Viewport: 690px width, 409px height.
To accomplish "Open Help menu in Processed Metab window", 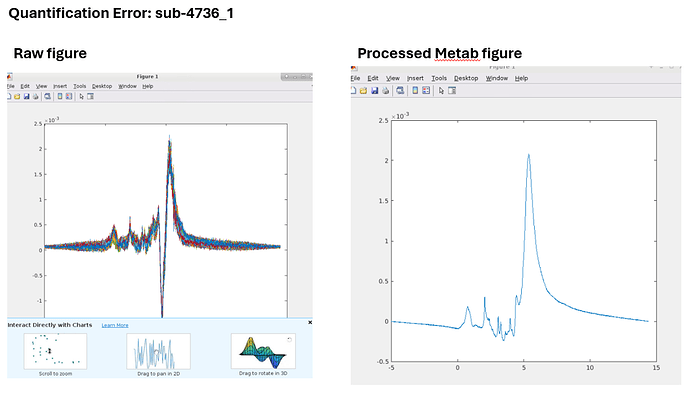I will point(521,78).
